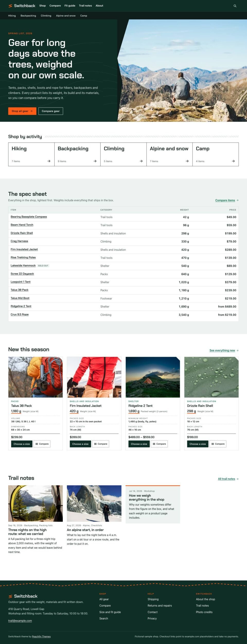
Task: Click the arrow next to All trail notes
Action: point(237,479)
